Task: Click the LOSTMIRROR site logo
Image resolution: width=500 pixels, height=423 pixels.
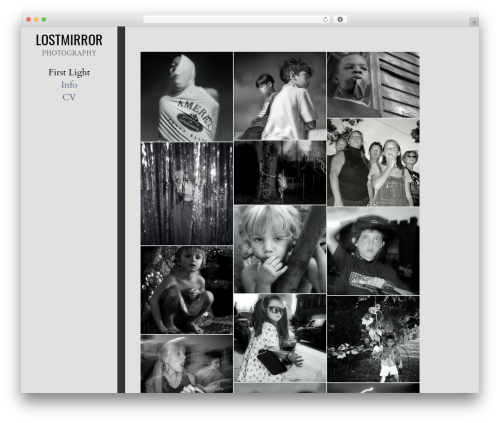Action: tap(69, 40)
